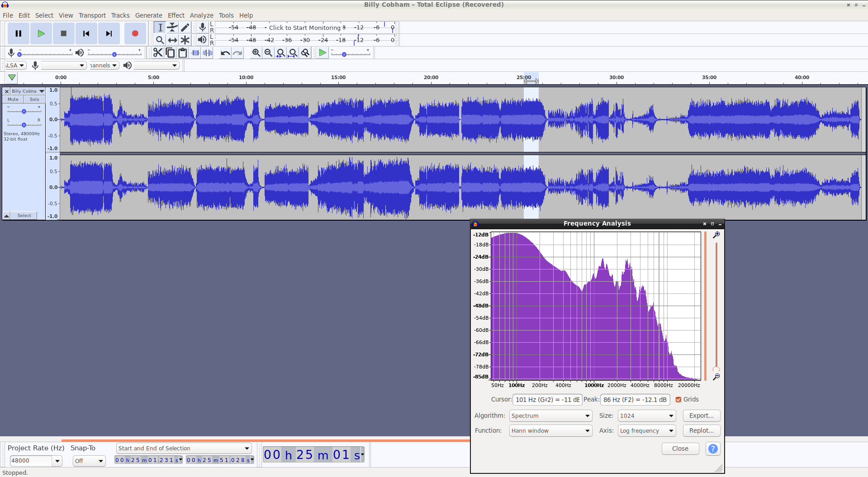Viewport: 868px width, 477px height.
Task: Start recording with the Record button
Action: [135, 33]
